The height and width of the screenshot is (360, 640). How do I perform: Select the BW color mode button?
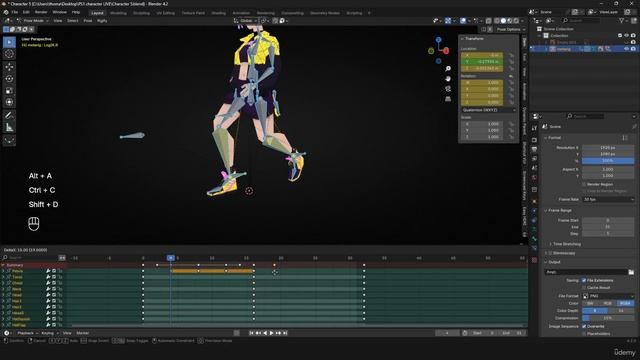(x=590, y=304)
